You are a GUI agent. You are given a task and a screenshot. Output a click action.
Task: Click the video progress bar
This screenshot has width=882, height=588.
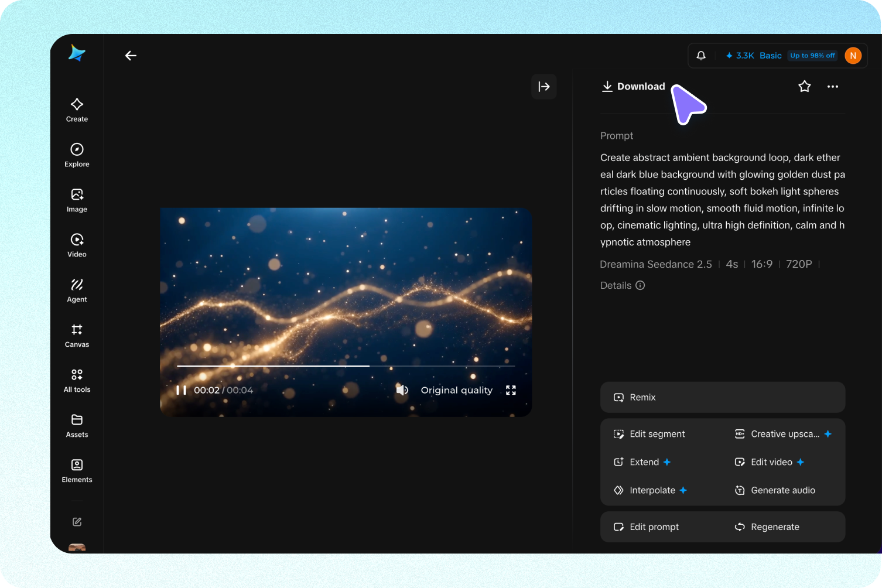346,366
